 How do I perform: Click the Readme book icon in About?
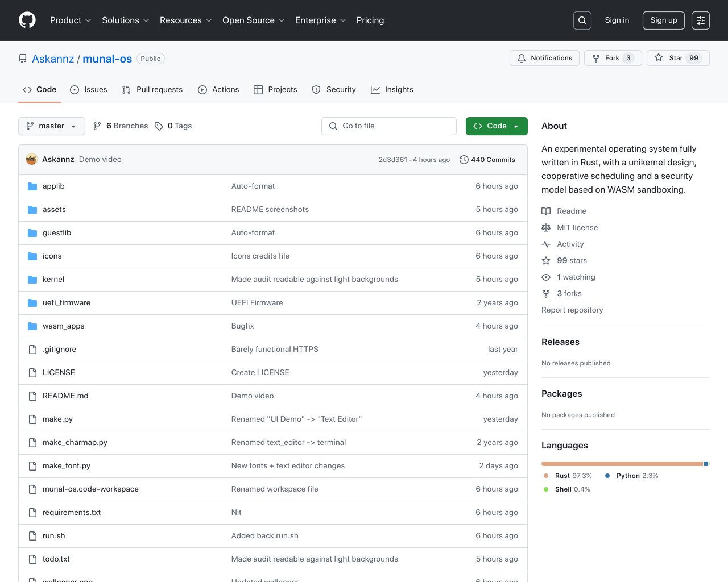[x=546, y=211]
